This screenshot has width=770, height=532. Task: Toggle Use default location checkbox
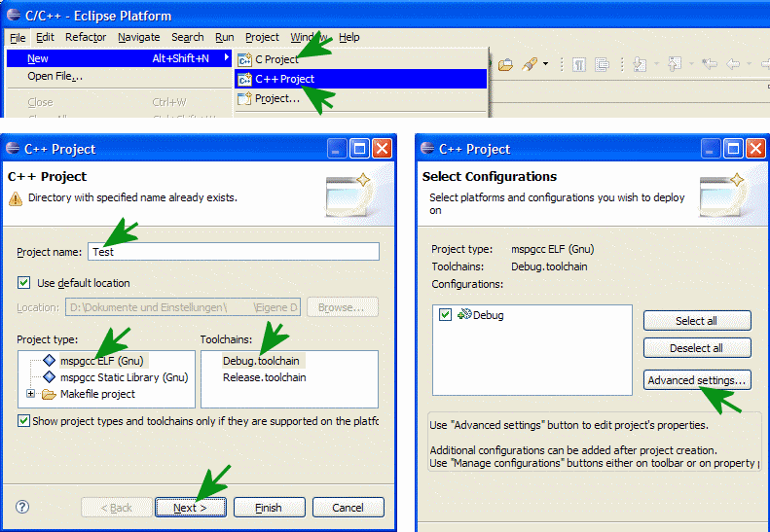[x=23, y=283]
